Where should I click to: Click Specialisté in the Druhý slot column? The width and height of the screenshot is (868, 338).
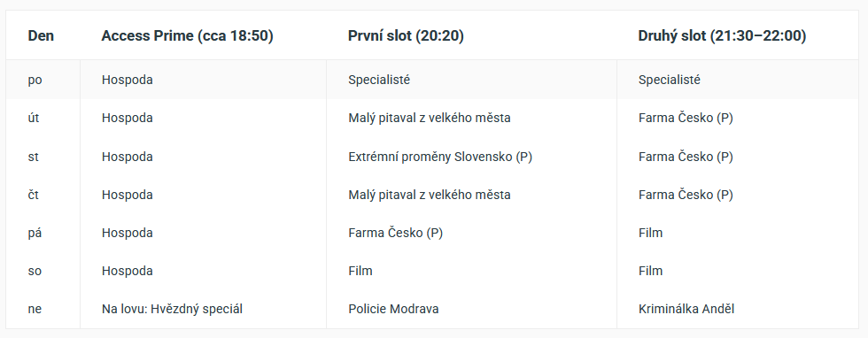pyautogui.click(x=670, y=80)
